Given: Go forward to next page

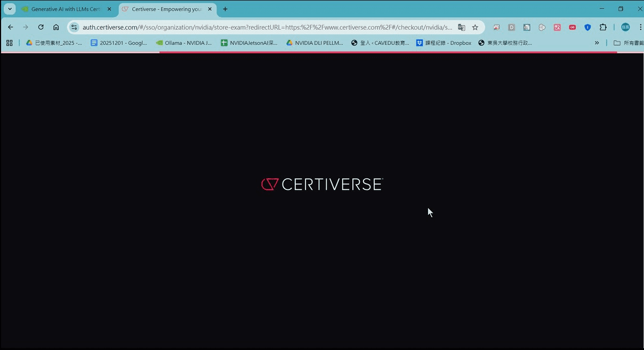Looking at the screenshot, I should point(25,27).
